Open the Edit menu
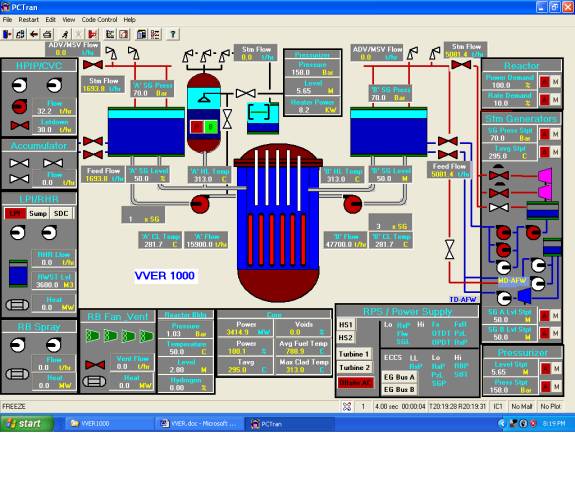 [51, 19]
